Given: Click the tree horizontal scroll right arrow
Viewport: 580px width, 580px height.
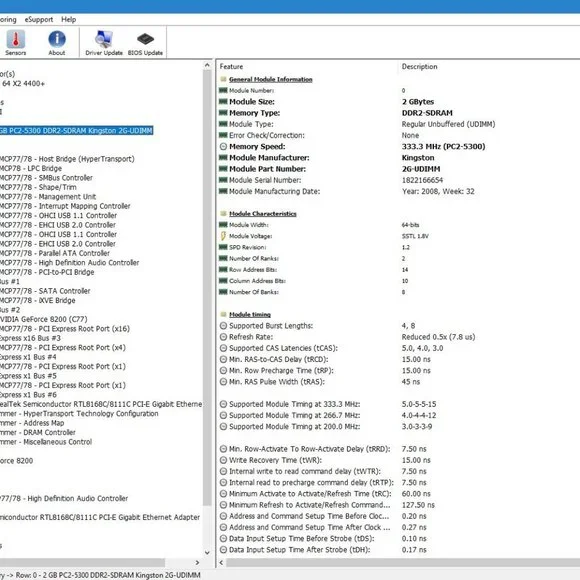Looking at the screenshot, I should click(x=197, y=563).
